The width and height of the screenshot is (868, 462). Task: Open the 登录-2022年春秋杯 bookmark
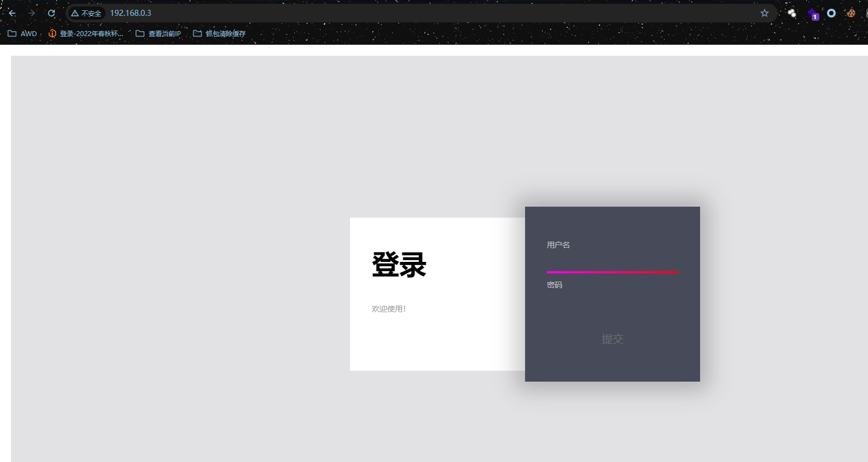click(x=86, y=33)
